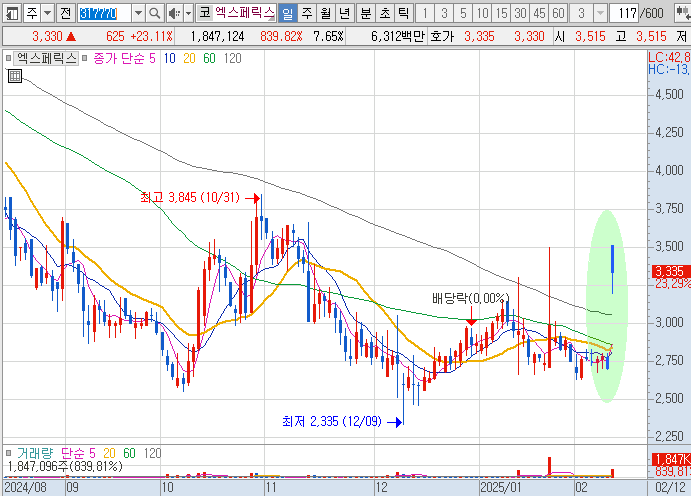Click the 종가 단순 5 moving average label

[124, 58]
